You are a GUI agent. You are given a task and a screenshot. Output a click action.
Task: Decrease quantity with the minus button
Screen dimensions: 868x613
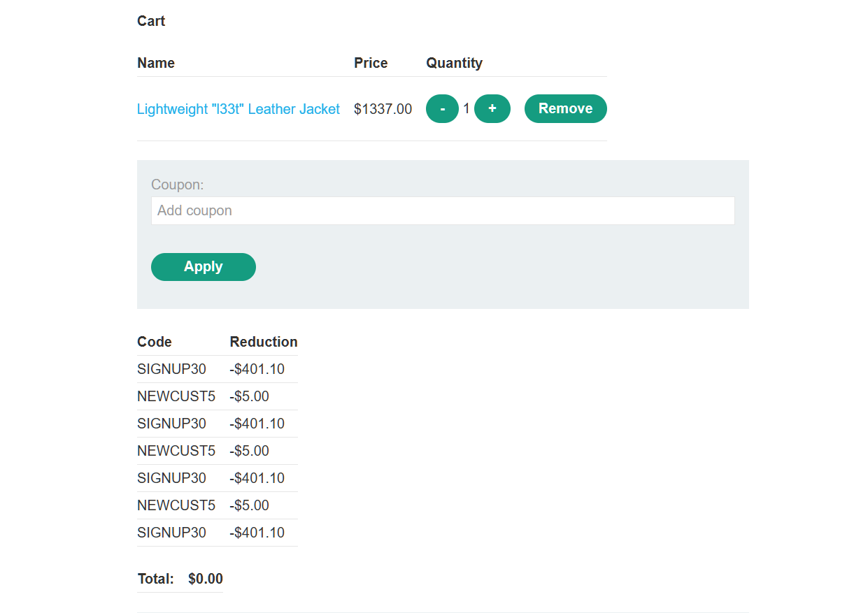tap(442, 109)
